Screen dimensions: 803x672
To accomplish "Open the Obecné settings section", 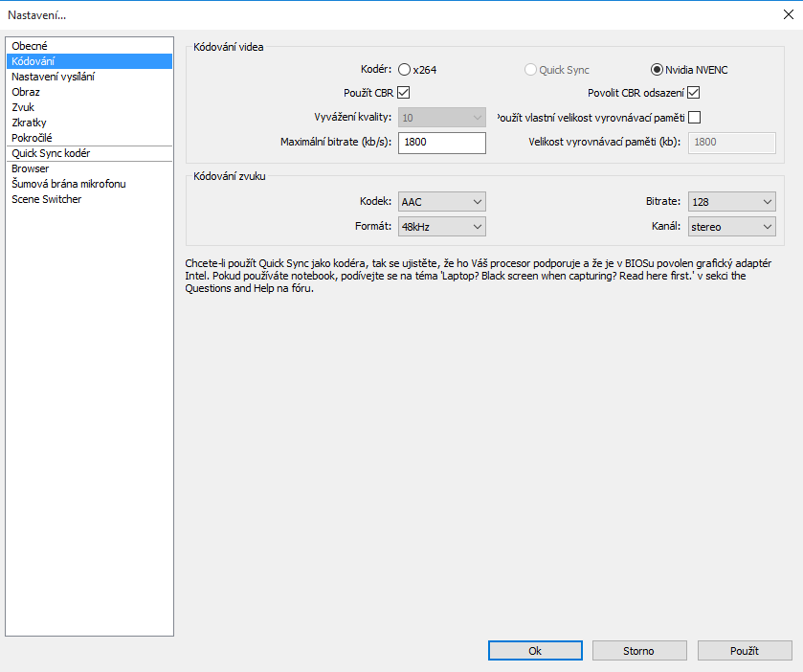I will (30, 46).
